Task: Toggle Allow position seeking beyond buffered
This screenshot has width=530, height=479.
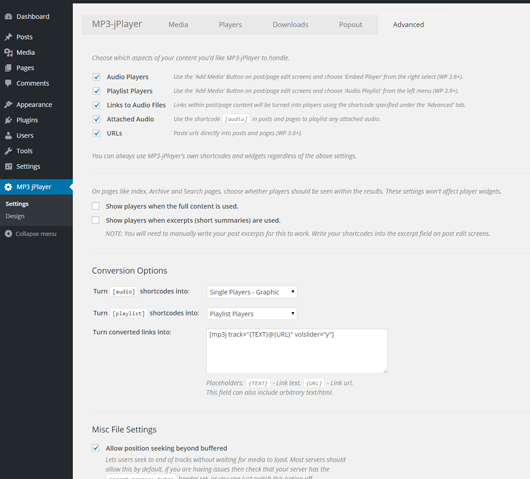Action: [x=96, y=448]
